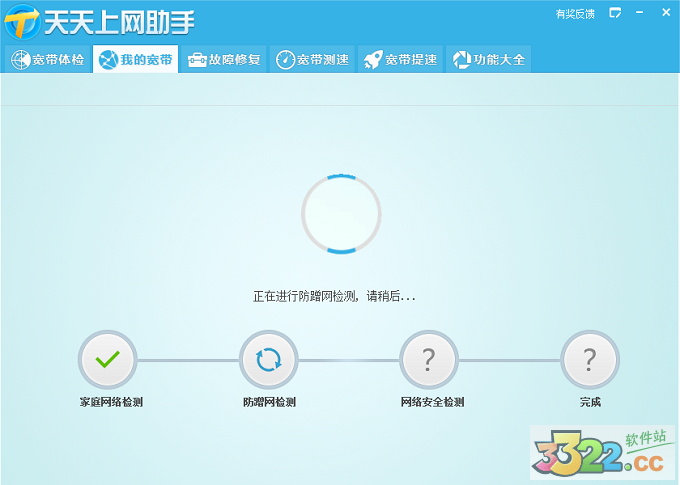Go to the 宽带提速 tab

point(401,59)
